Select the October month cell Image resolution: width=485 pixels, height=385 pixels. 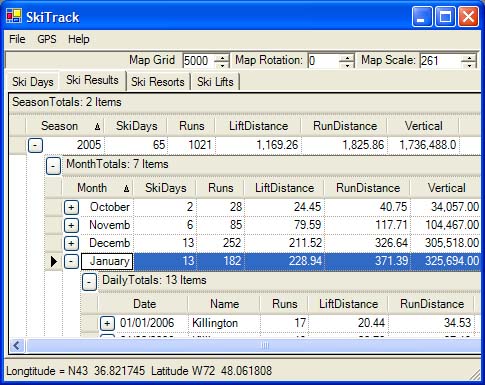pos(107,207)
